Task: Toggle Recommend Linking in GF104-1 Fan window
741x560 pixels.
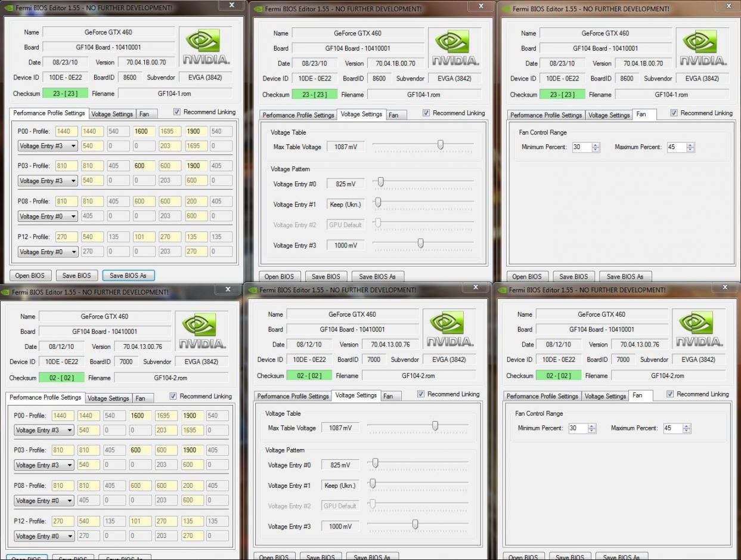Action: point(674,113)
